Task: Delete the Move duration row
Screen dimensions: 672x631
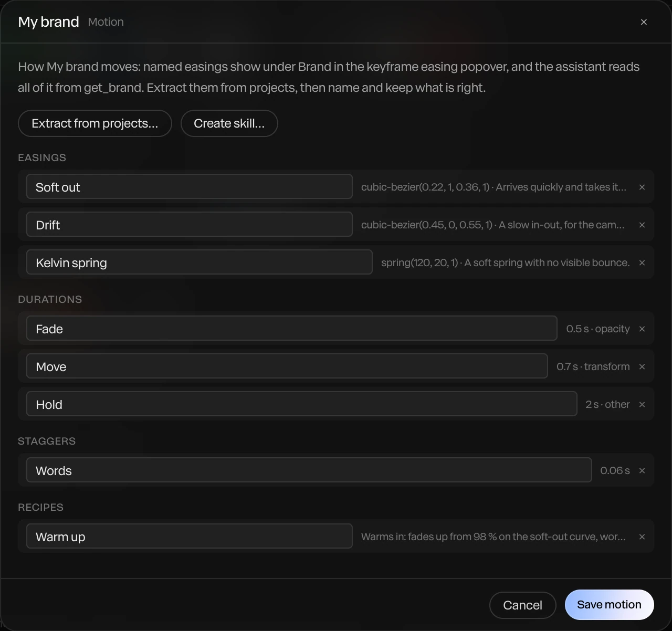Action: 642,366
